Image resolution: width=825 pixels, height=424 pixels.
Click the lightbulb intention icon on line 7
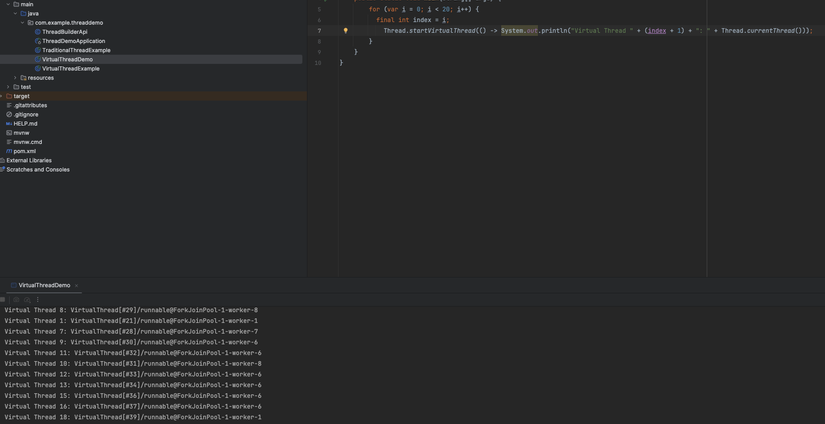coord(346,31)
